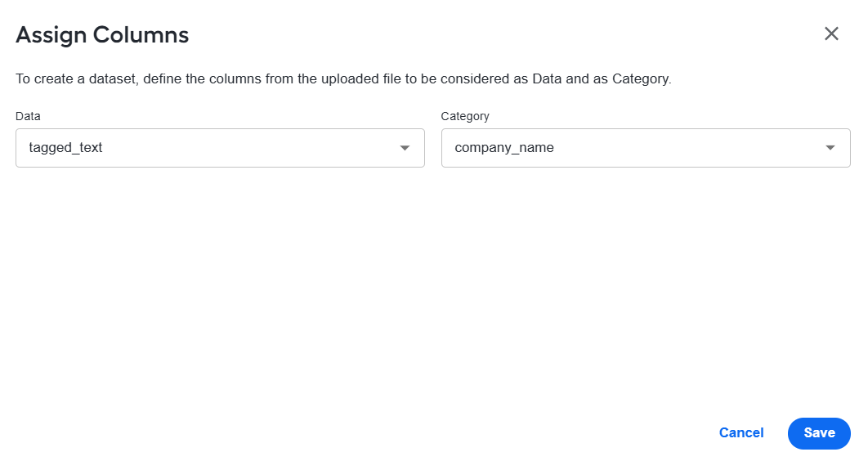Change the Category column from company_name
Viewport: 868px width, 461px height.
(x=646, y=148)
